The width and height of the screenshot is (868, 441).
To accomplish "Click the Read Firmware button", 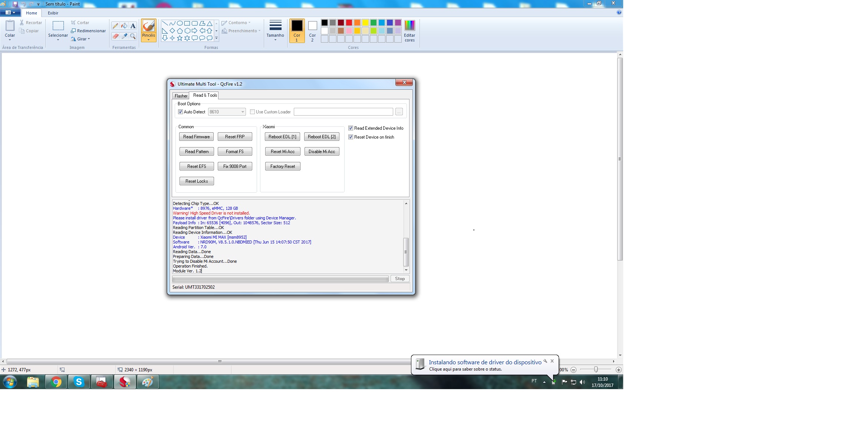I will (x=197, y=137).
